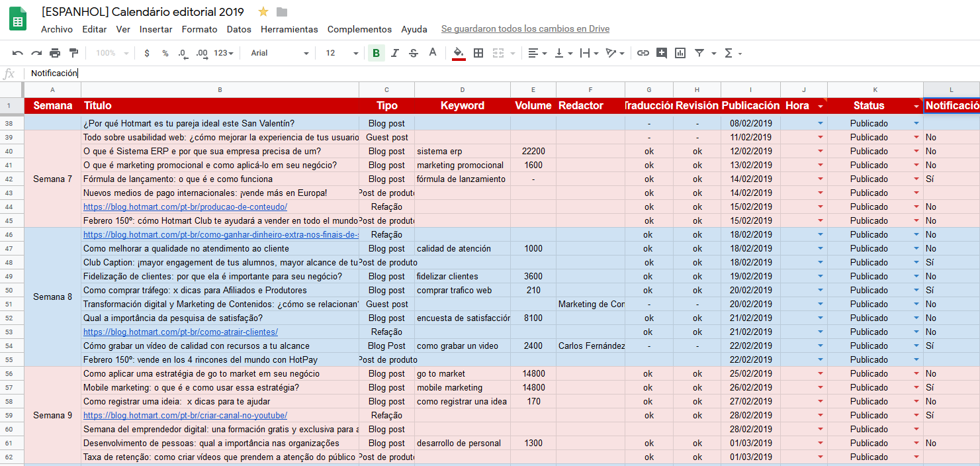Open Status dropdown in row 38

[x=916, y=123]
